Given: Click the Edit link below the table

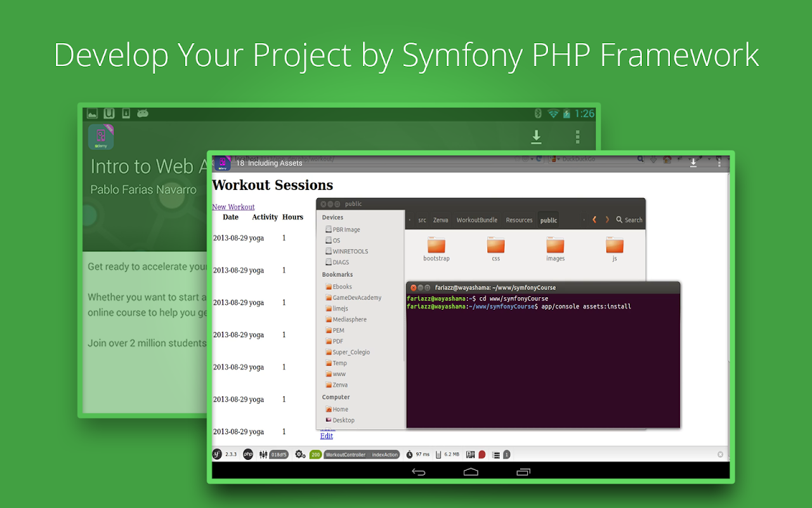Looking at the screenshot, I should pos(327,436).
